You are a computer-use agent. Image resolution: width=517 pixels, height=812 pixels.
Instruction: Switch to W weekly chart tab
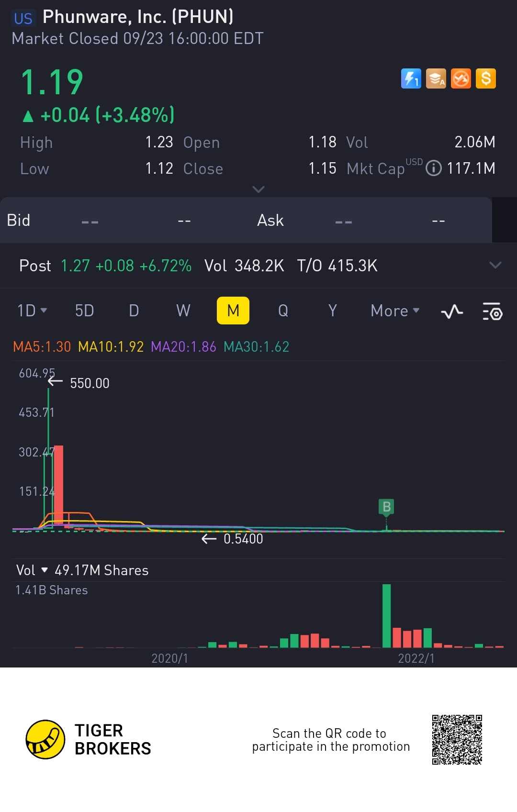183,311
